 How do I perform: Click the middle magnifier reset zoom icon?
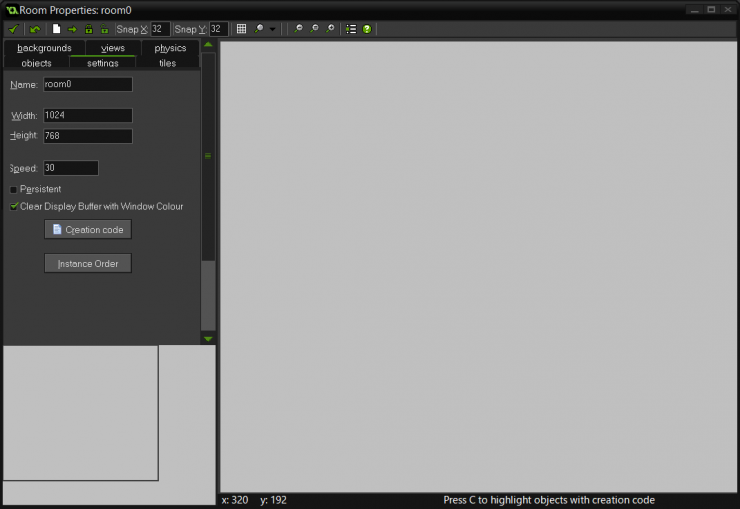pos(314,29)
